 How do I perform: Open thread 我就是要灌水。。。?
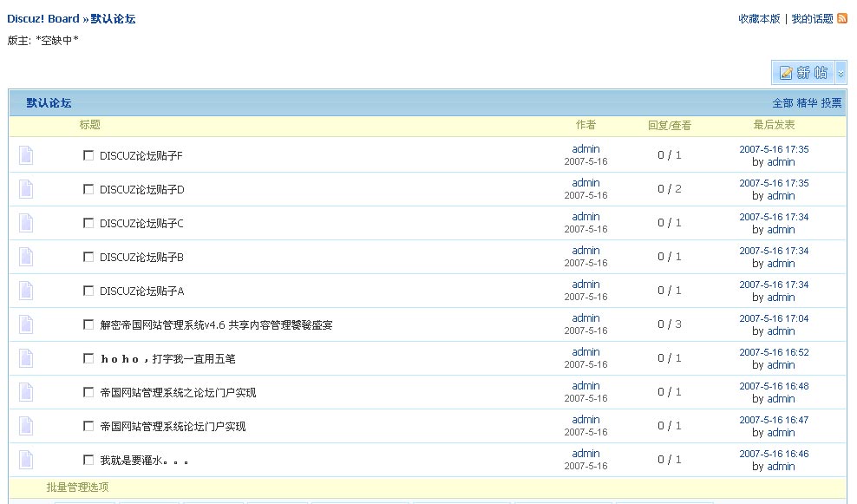144,461
